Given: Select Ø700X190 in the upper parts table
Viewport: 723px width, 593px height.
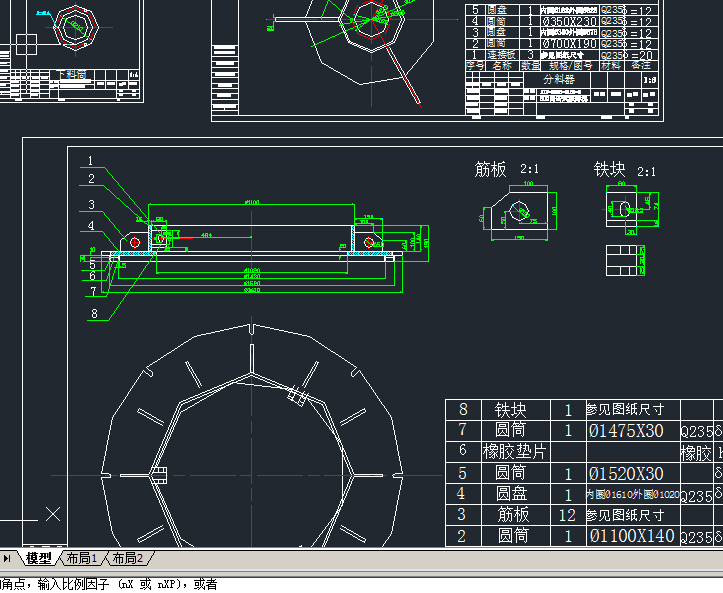Looking at the screenshot, I should point(569,44).
